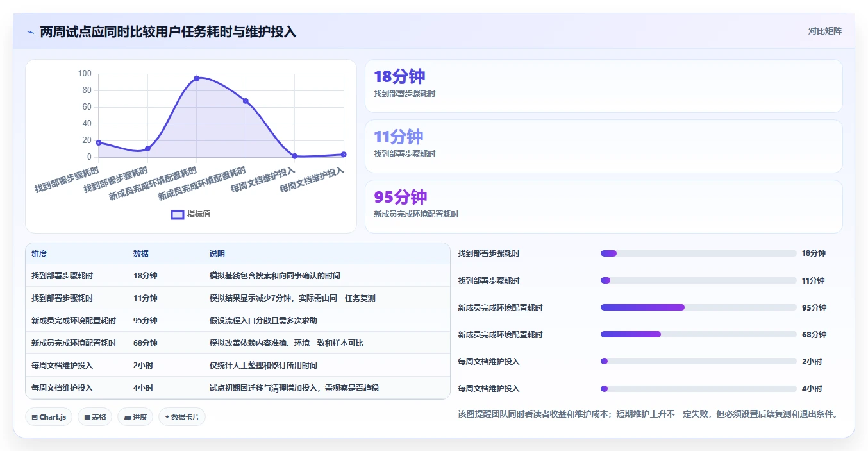Viewport: 868px width, 451px height.
Task: Click the footnote starting 该图提醒团队同时看读者收益
Action: tap(647, 414)
